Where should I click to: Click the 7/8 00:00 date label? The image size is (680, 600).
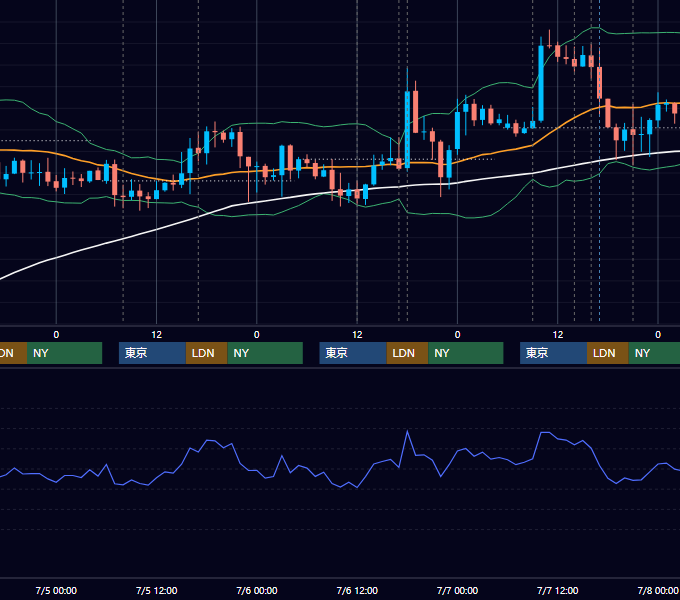point(658,590)
